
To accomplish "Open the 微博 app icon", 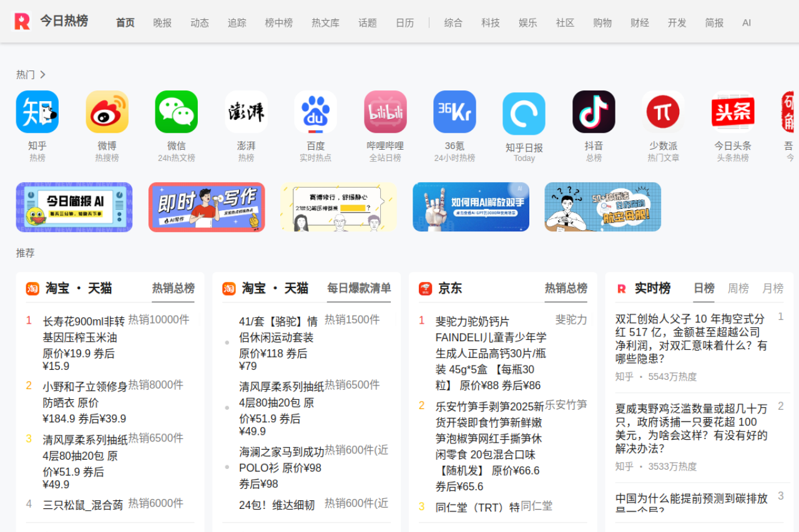I will [x=107, y=112].
